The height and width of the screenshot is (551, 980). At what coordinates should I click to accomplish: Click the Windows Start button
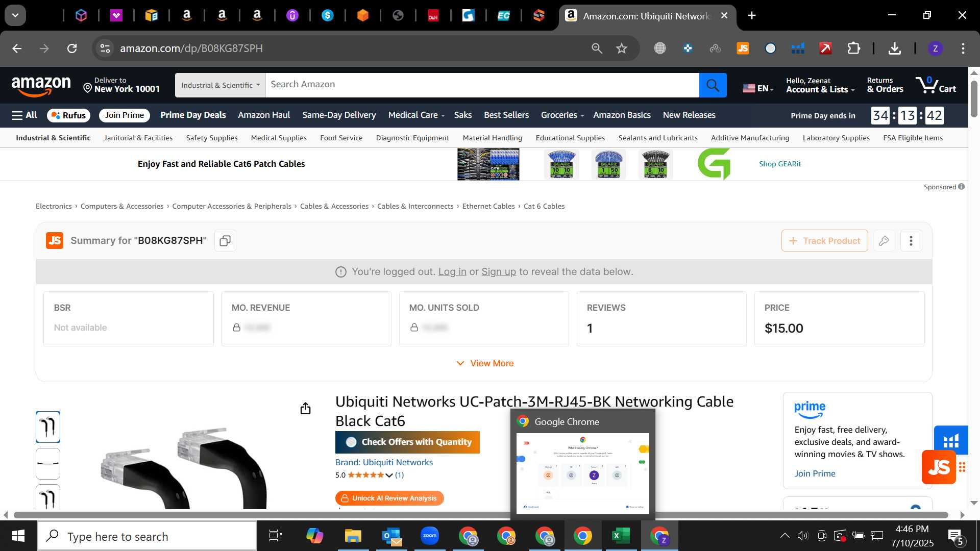[18, 536]
